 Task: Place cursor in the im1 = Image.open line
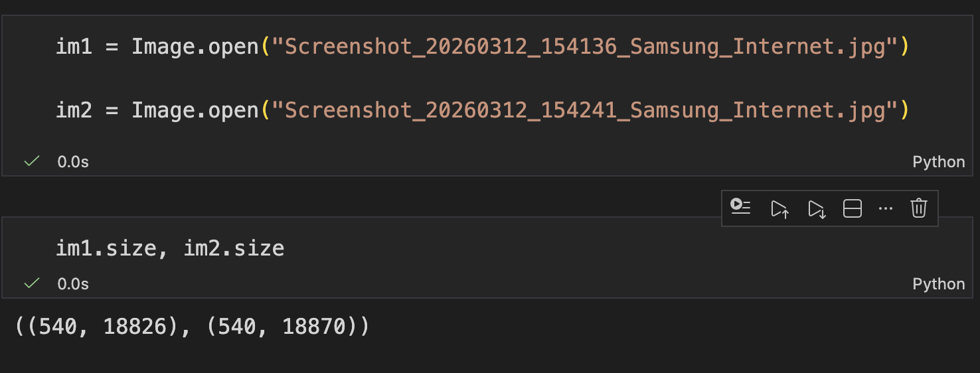pos(482,47)
